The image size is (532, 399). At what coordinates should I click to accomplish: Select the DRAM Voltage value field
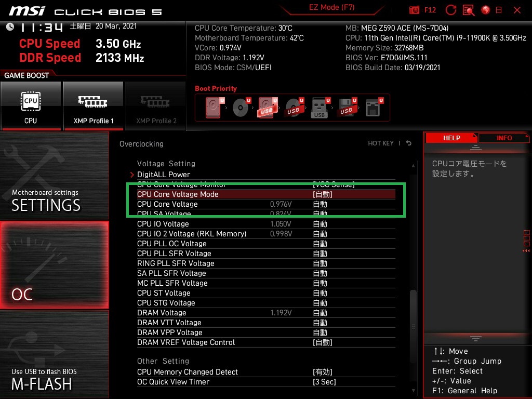[320, 313]
